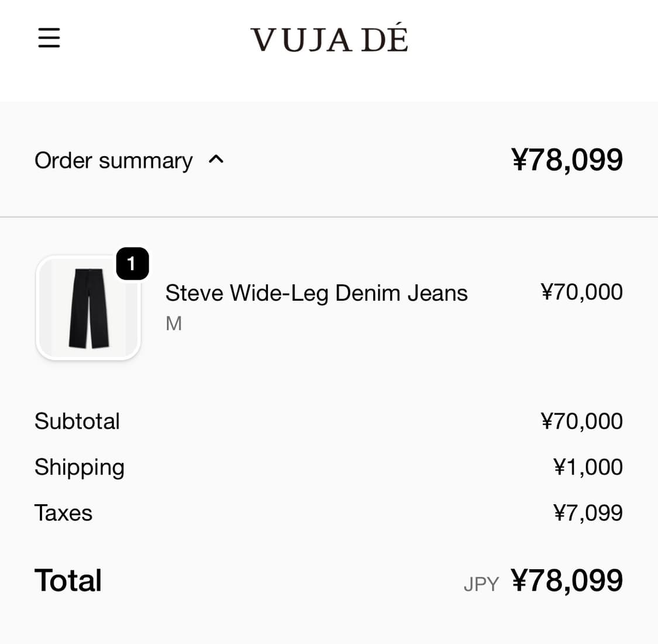Select the Taxes label
Screen dimensions: 658x644
coord(63,512)
